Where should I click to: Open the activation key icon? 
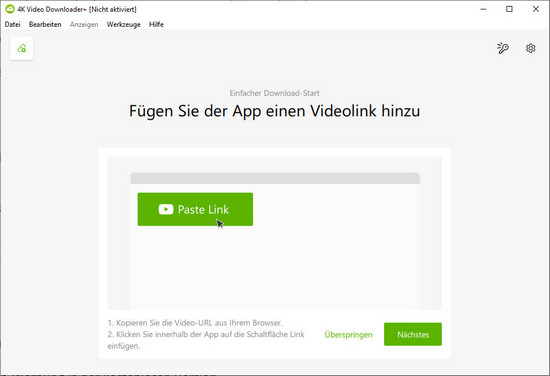(503, 48)
